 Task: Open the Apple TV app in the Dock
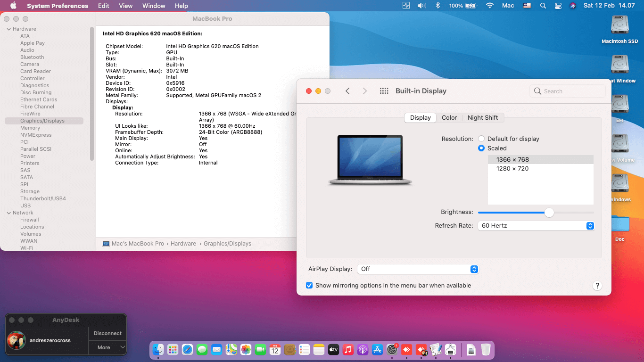pos(333,349)
